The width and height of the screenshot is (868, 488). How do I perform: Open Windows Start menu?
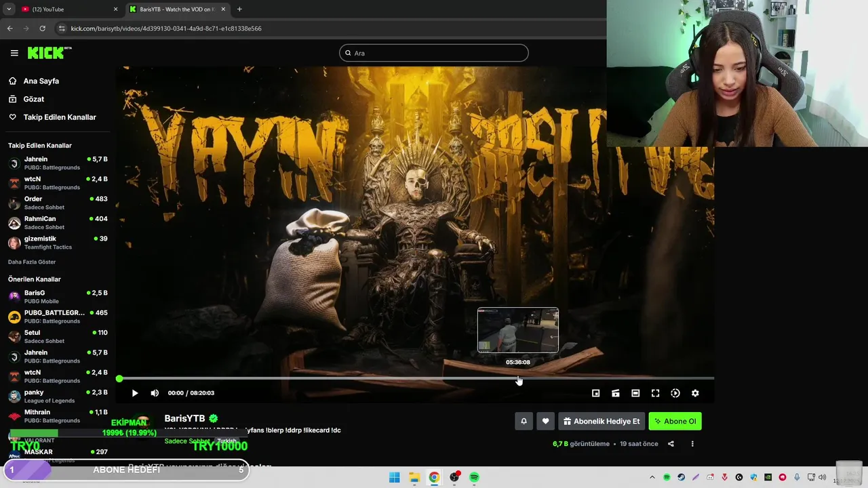click(394, 477)
